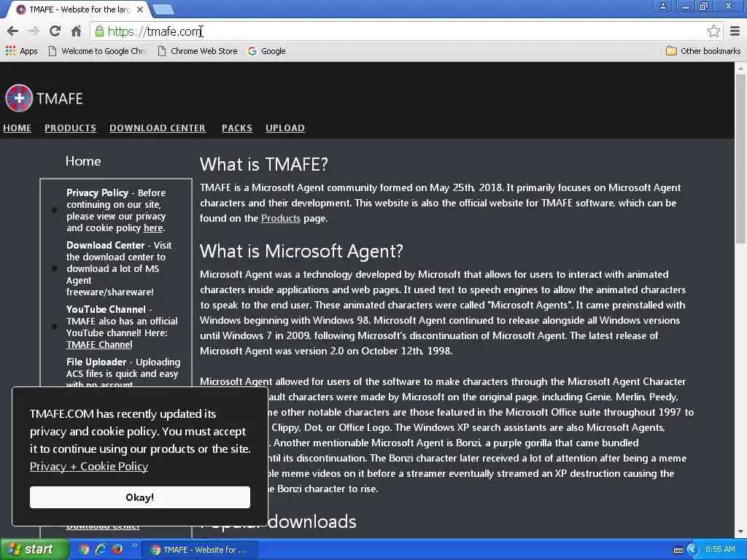Open the Apps grid shortcut
Image resolution: width=747 pixels, height=560 pixels.
(x=21, y=51)
